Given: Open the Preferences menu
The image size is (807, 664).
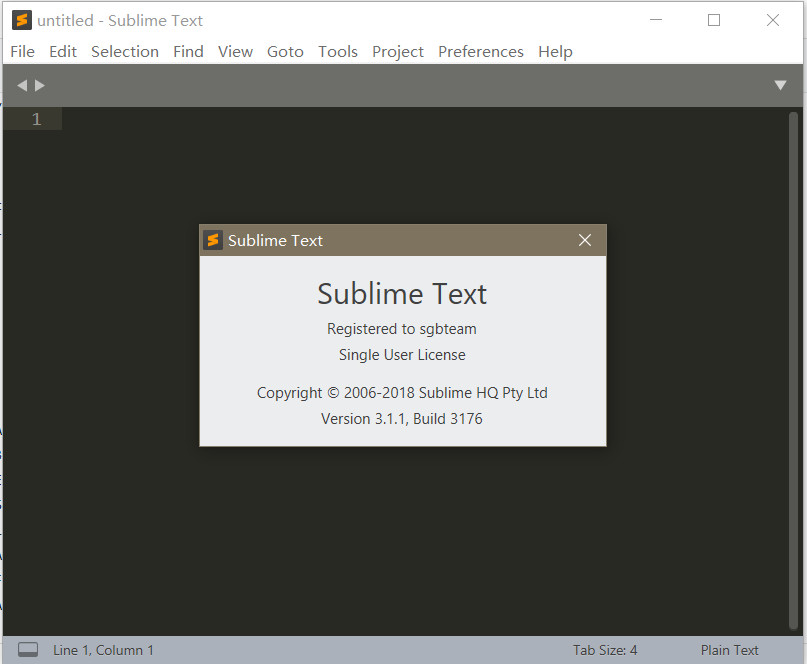Looking at the screenshot, I should pos(481,51).
